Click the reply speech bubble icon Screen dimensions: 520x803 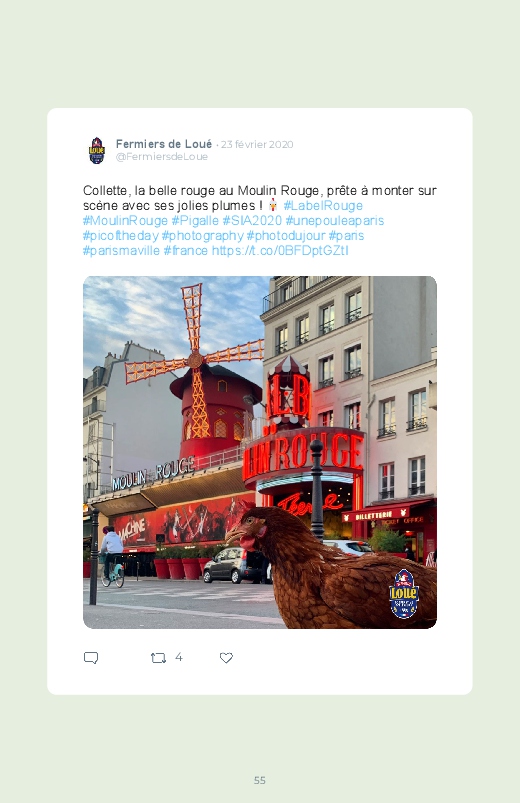(91, 658)
